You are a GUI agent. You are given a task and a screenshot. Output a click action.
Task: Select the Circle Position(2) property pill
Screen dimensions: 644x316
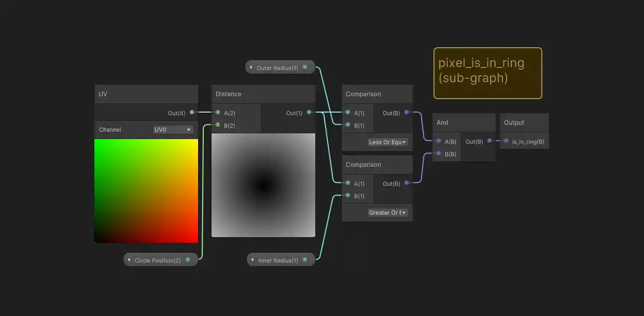point(161,260)
